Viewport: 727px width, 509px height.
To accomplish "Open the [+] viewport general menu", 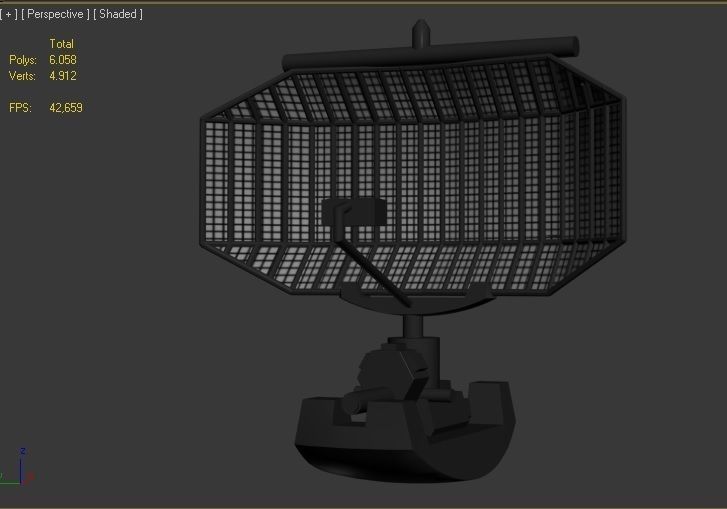I will pyautogui.click(x=9, y=14).
